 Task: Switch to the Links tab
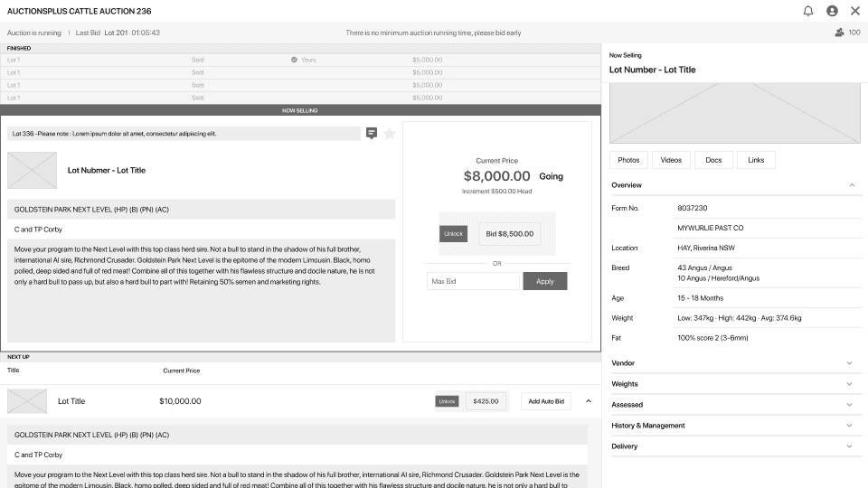coord(756,160)
